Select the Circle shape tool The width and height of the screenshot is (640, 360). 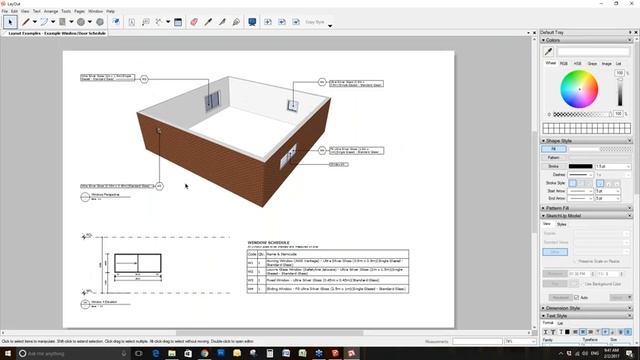(81, 22)
